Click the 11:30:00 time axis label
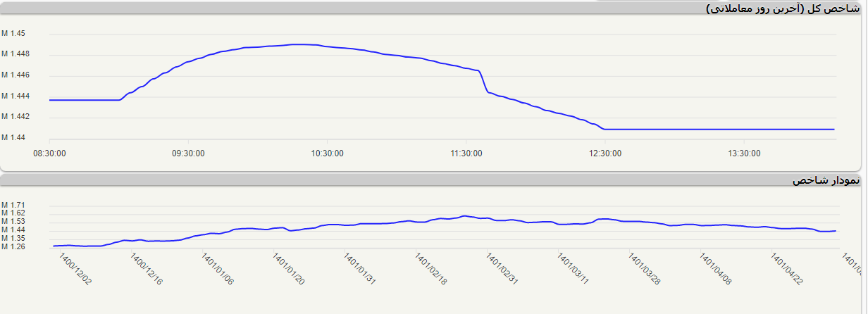Image resolution: width=868 pixels, height=314 pixels. pyautogui.click(x=466, y=153)
